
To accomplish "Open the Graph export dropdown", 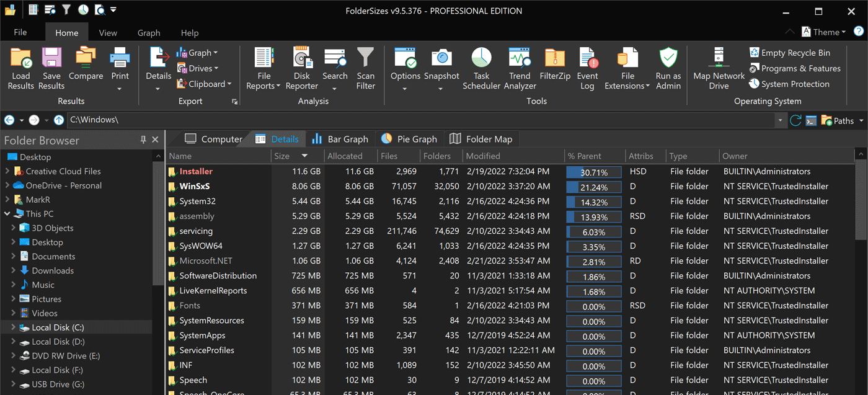I will [x=197, y=53].
